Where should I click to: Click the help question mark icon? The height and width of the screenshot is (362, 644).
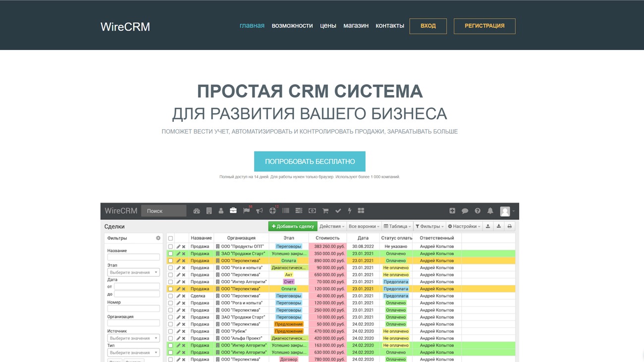[x=477, y=210]
